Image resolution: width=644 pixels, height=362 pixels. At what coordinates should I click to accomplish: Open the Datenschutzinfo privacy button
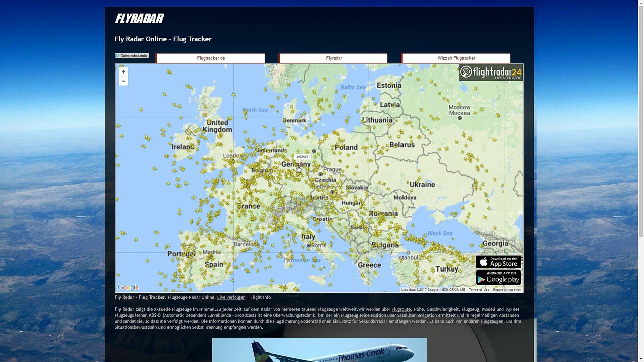coord(132,56)
